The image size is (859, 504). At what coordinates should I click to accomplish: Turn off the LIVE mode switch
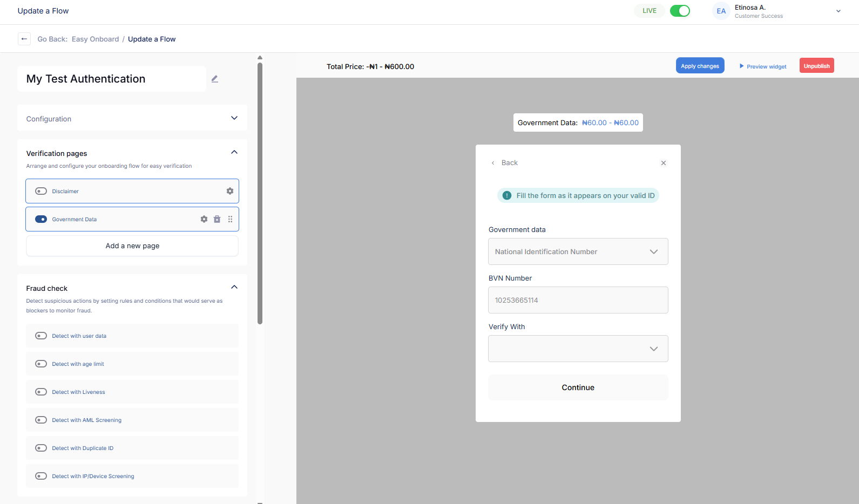click(x=680, y=11)
